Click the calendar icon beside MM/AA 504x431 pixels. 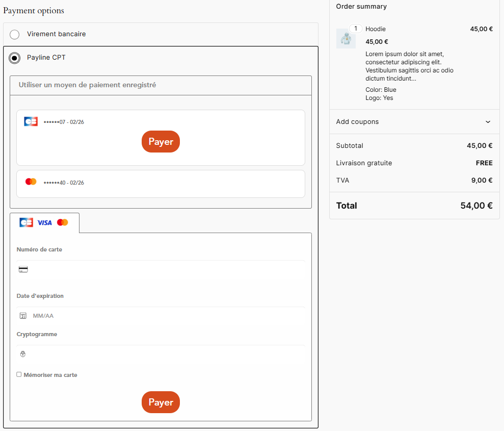point(23,316)
